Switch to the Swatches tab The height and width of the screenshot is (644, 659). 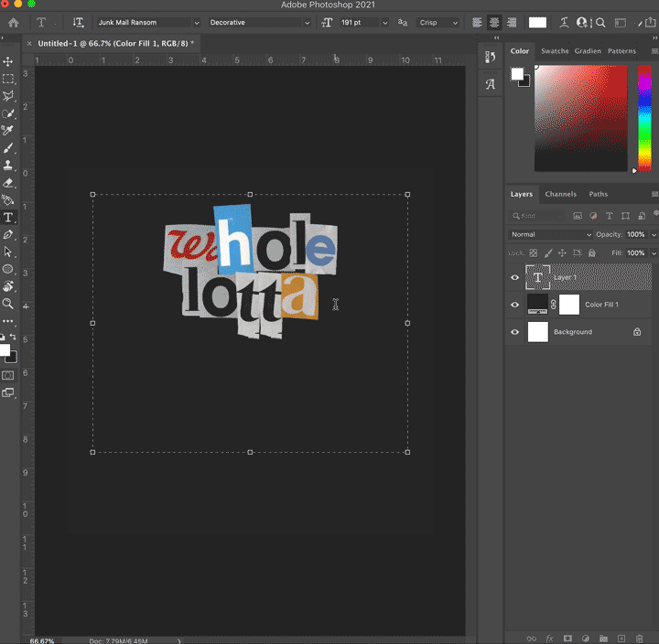pos(555,51)
